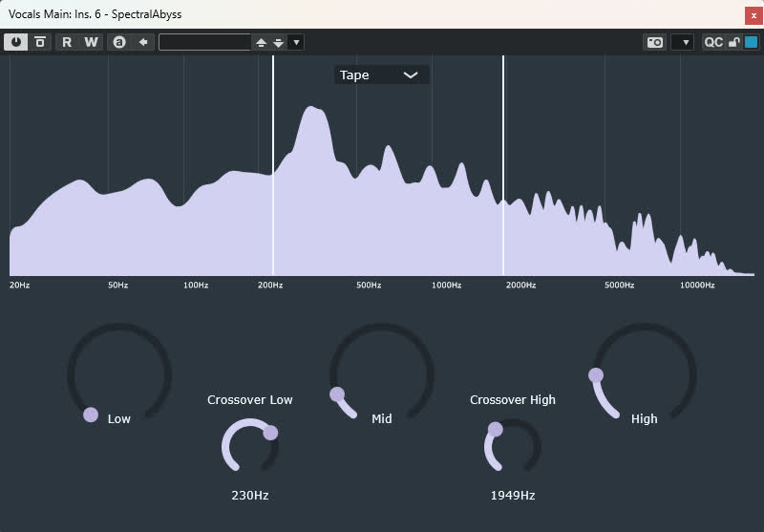Toggle the quick controls lock icon
The width and height of the screenshot is (764, 532).
point(733,42)
